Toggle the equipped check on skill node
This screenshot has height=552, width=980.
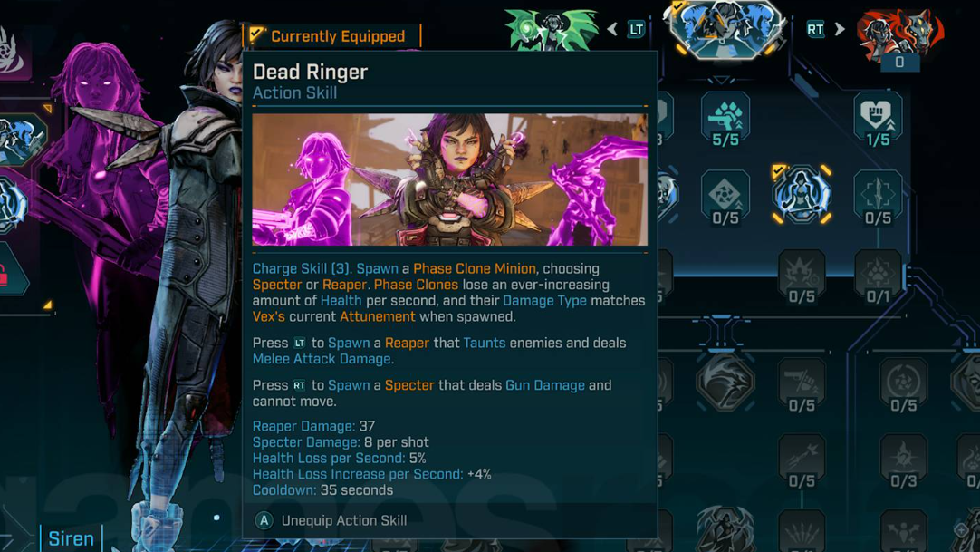pyautogui.click(x=779, y=170)
